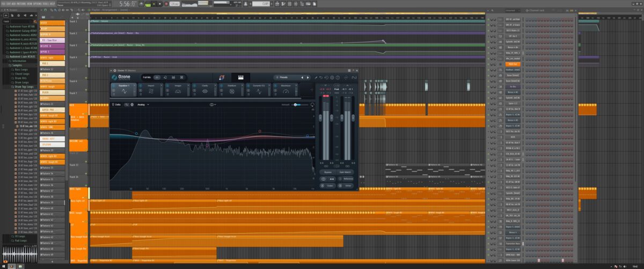The height and width of the screenshot is (269, 644).
Task: Toggle power of the Equalizer 1 module
Action: [113, 86]
